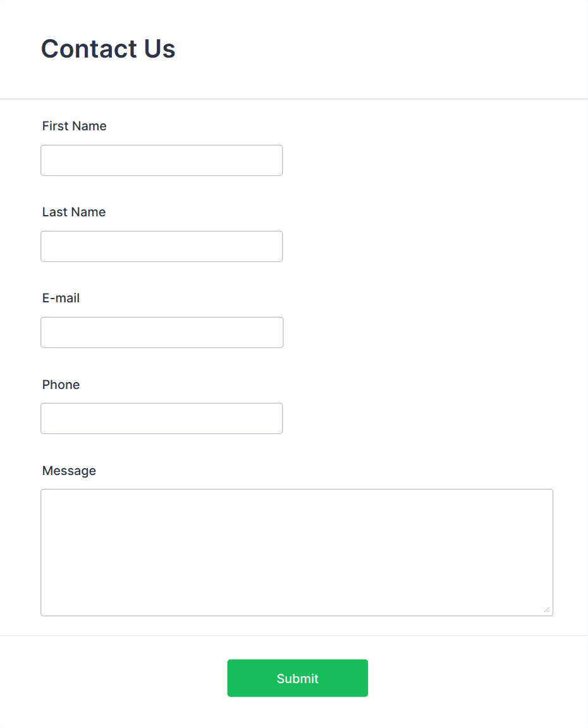Image resolution: width=588 pixels, height=728 pixels.
Task: Click the Contact Us heading
Action: (107, 49)
